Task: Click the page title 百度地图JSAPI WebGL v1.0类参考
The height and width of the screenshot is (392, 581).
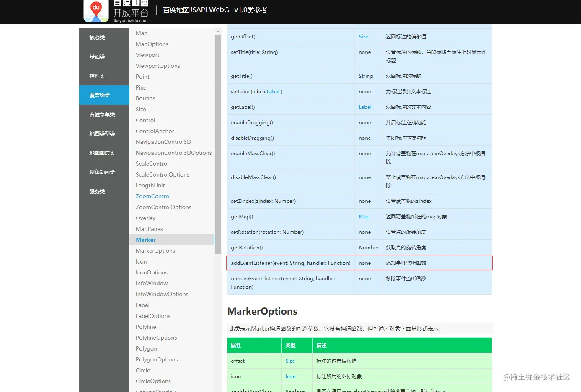Action: (x=215, y=10)
